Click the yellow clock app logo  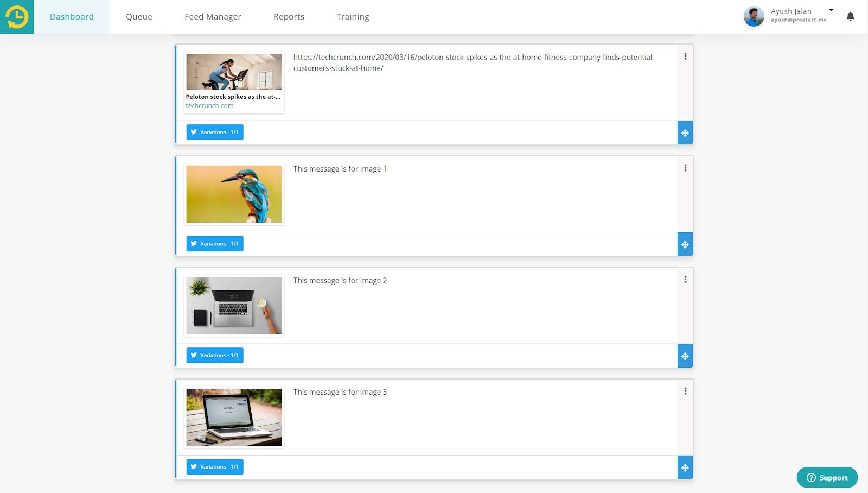(x=17, y=17)
